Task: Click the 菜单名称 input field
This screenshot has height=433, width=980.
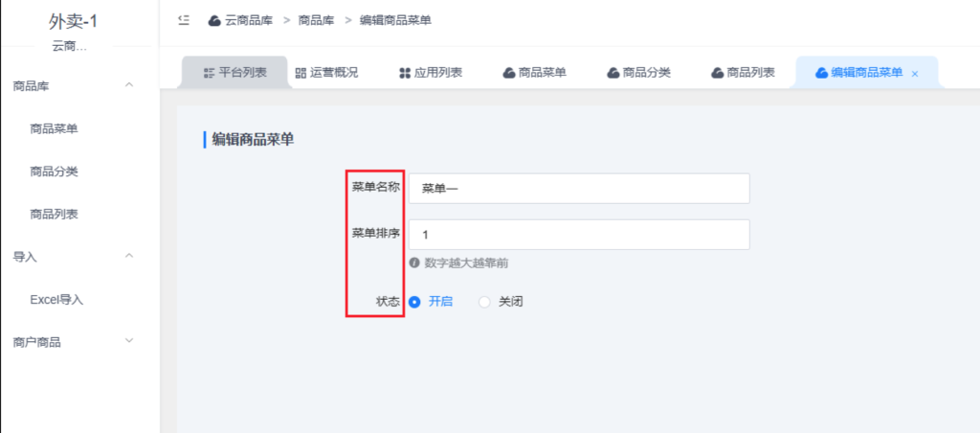Action: [578, 189]
